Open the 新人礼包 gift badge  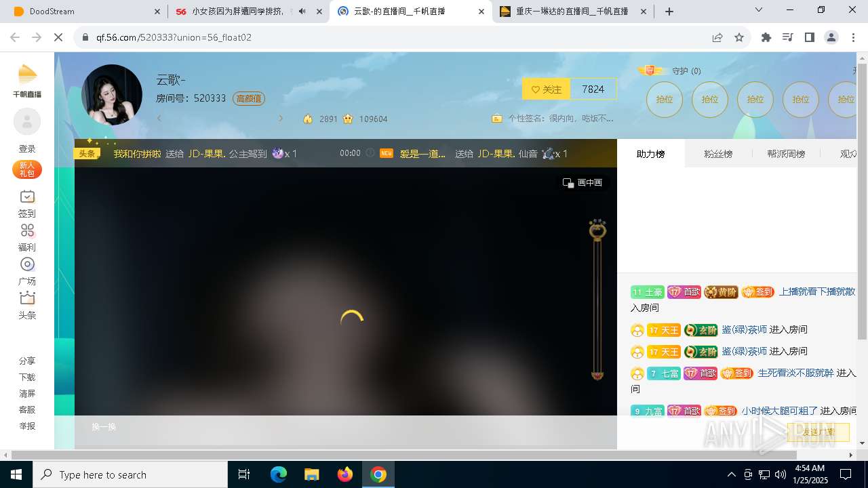coord(27,169)
